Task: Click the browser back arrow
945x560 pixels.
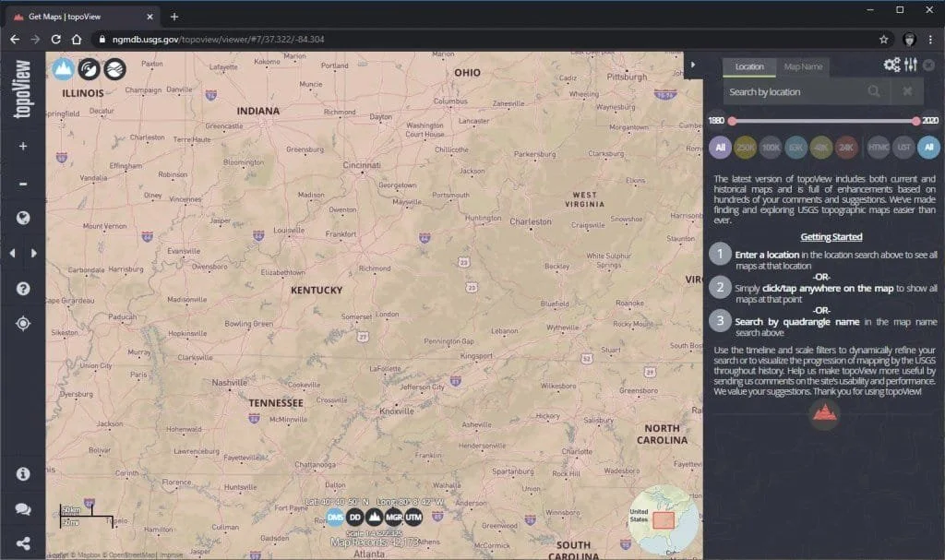Action: (x=15, y=39)
